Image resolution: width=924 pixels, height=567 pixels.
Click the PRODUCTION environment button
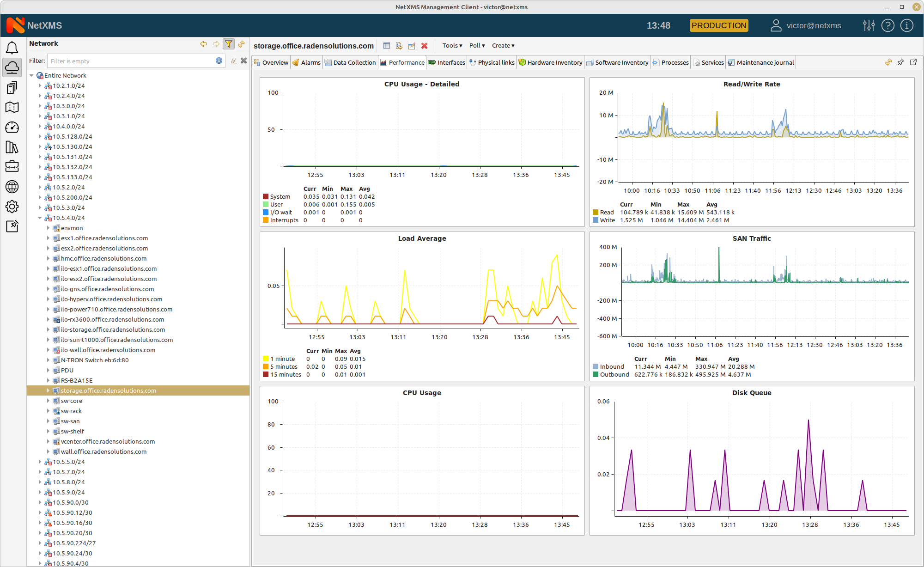click(718, 25)
